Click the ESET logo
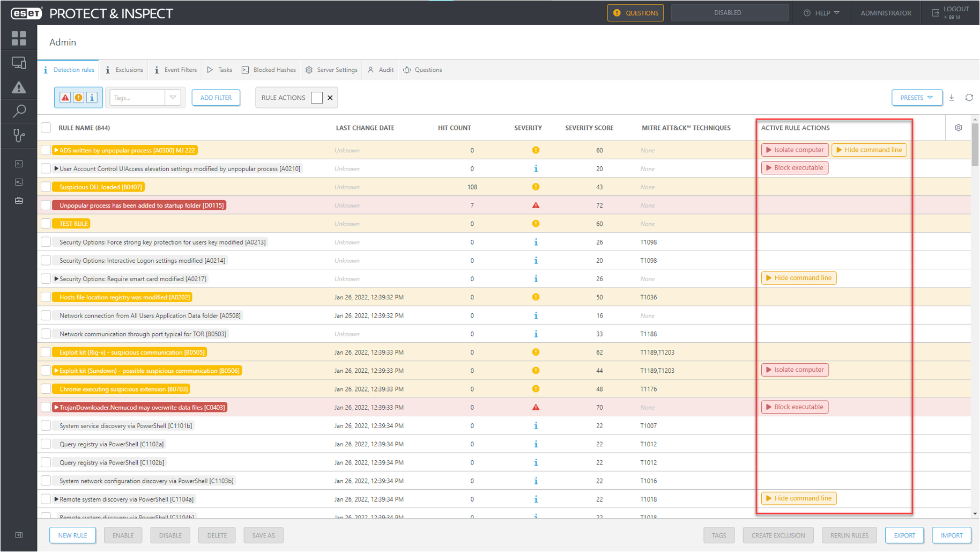This screenshot has height=552, width=980. [26, 13]
